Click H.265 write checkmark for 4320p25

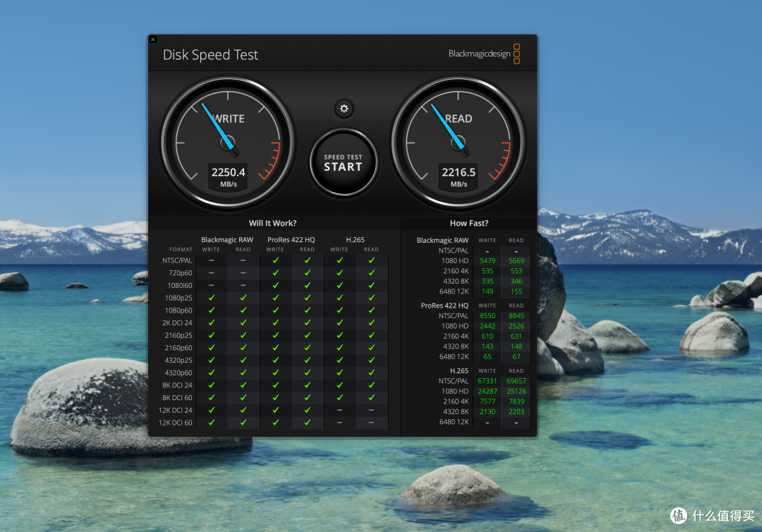coord(339,361)
